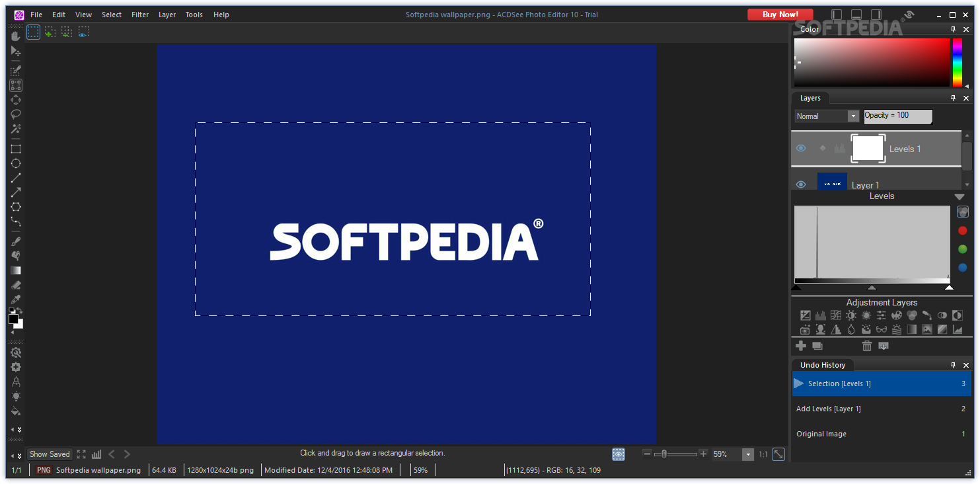Image resolution: width=980 pixels, height=484 pixels.
Task: Select the Arrow drawing tool
Action: (16, 192)
